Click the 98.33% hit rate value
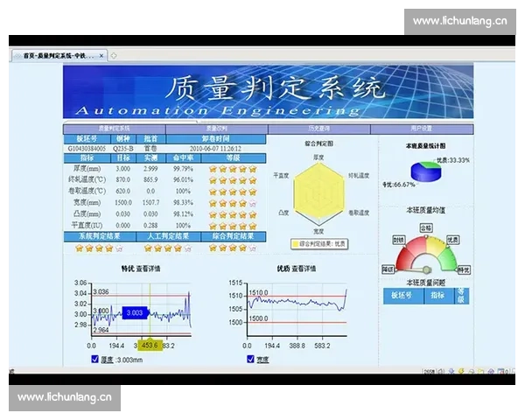Viewport: 525px width, 420px height. 183,203
